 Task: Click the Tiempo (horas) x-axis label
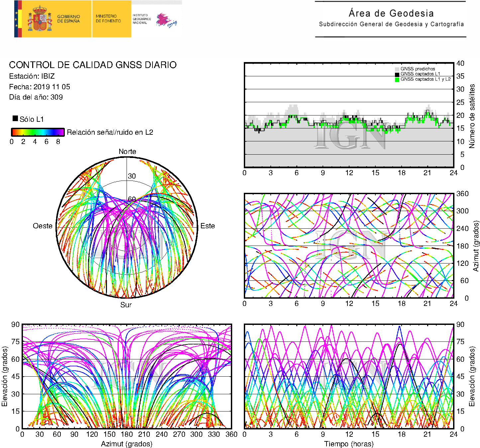click(349, 444)
